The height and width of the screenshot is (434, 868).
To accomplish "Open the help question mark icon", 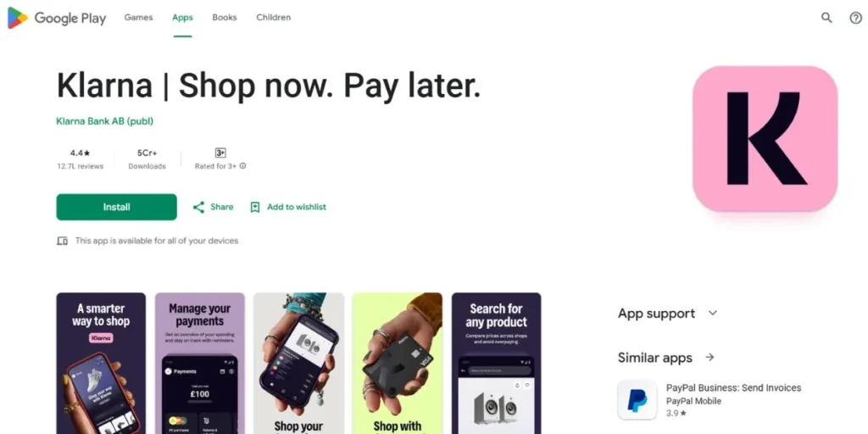I will point(856,18).
